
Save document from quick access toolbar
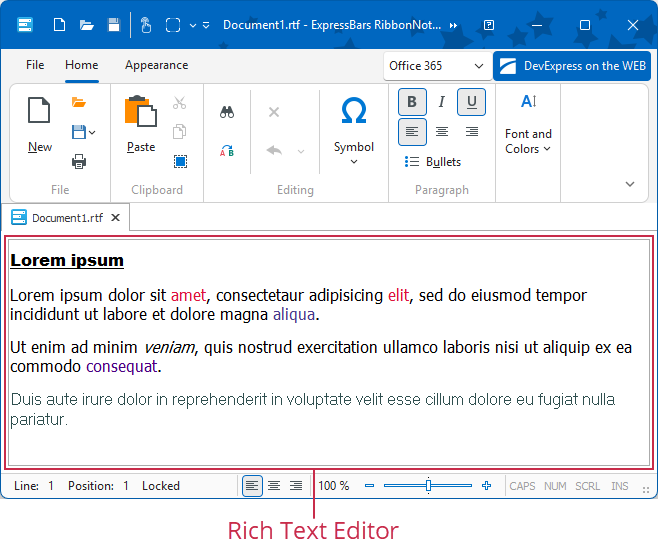pyautogui.click(x=114, y=25)
